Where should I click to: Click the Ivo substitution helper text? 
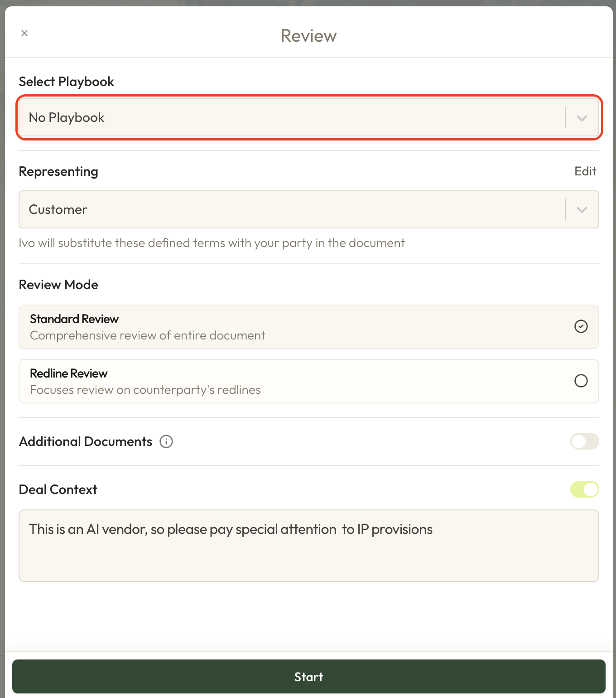click(212, 243)
